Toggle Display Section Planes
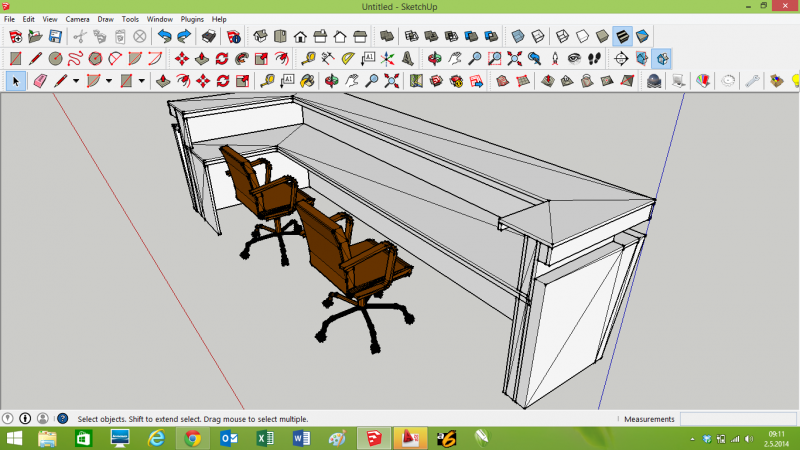Screen dimensions: 800x450 coord(642,59)
